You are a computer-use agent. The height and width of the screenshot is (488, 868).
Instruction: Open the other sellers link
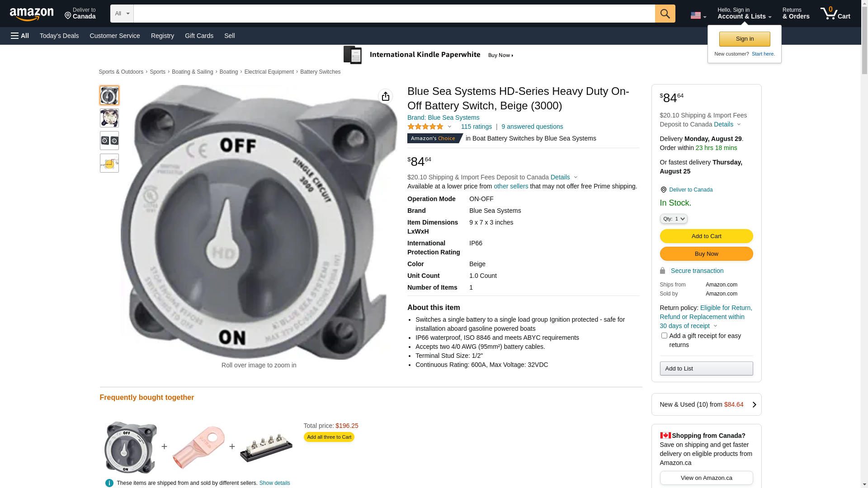(511, 186)
